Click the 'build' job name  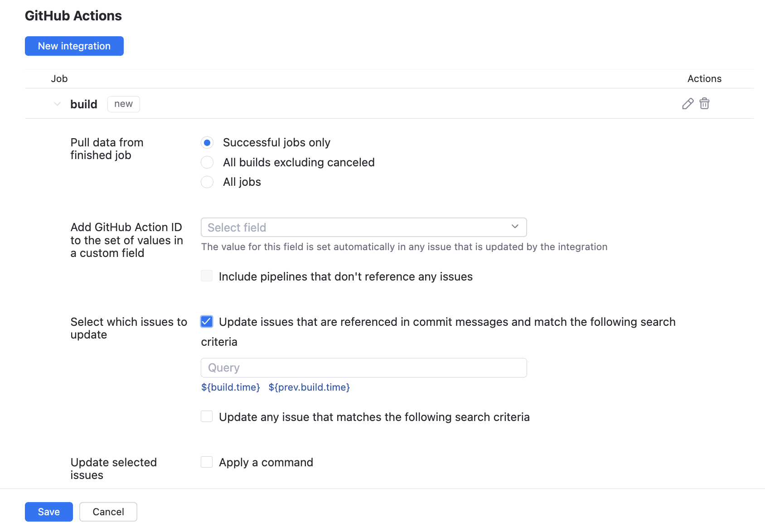click(84, 104)
